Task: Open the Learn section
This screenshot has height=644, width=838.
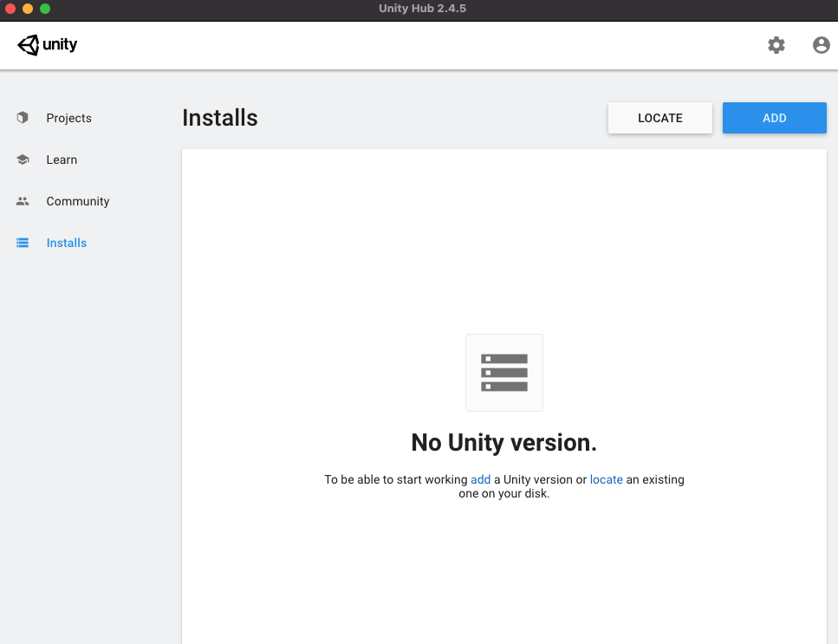Action: (x=62, y=159)
